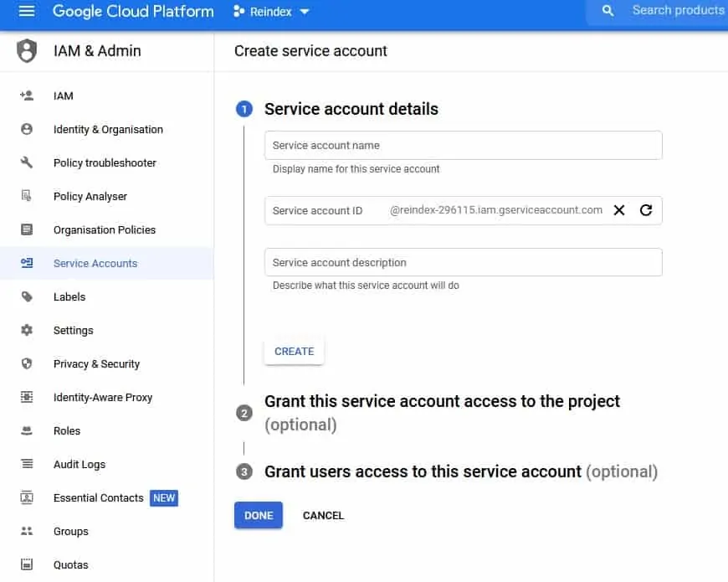This screenshot has height=582, width=728.
Task: Click the Settings gear icon
Action: 27,330
